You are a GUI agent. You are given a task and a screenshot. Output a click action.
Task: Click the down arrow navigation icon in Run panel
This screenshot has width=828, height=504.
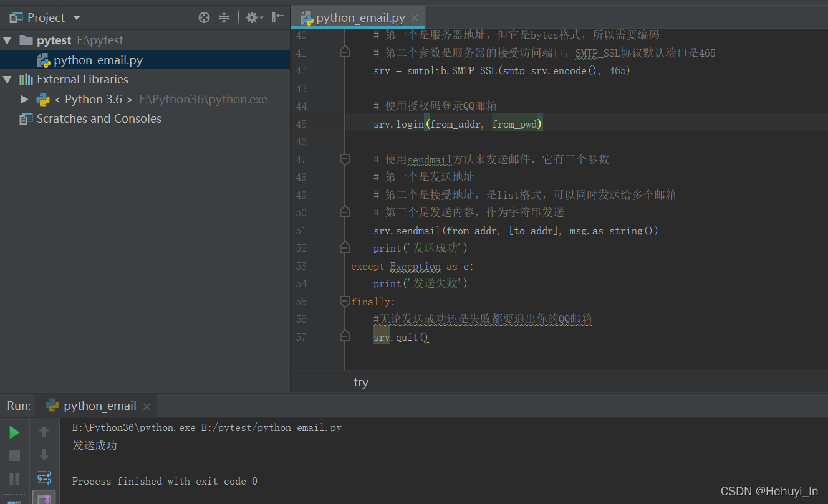44,455
